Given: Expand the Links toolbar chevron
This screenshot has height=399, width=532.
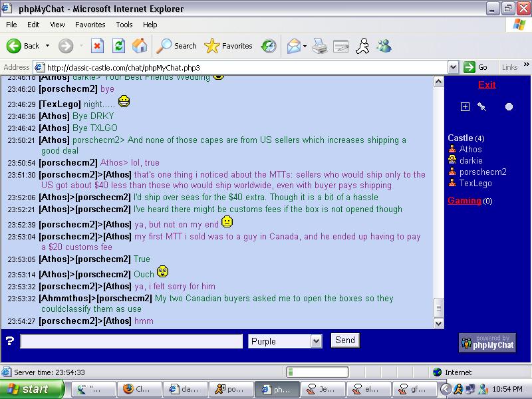Looking at the screenshot, I should pyautogui.click(x=526, y=65).
